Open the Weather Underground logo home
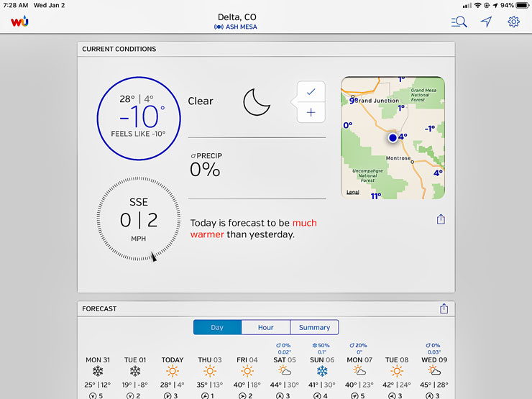The image size is (532, 399). coord(19,22)
